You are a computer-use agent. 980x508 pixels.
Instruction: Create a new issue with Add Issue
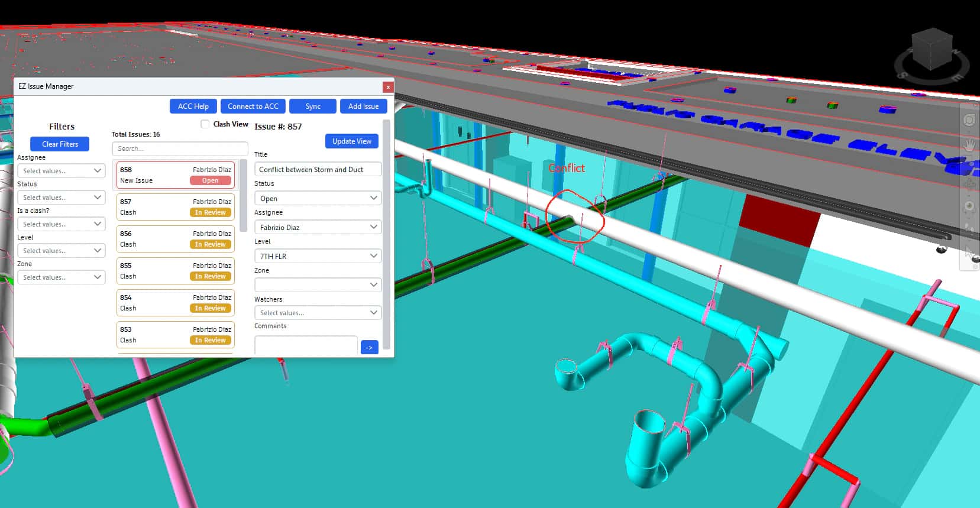(364, 106)
